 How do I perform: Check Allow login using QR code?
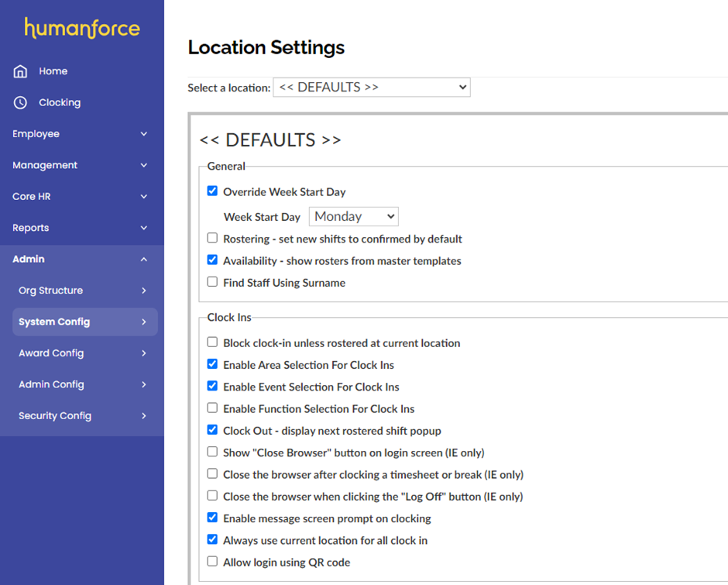click(x=212, y=561)
